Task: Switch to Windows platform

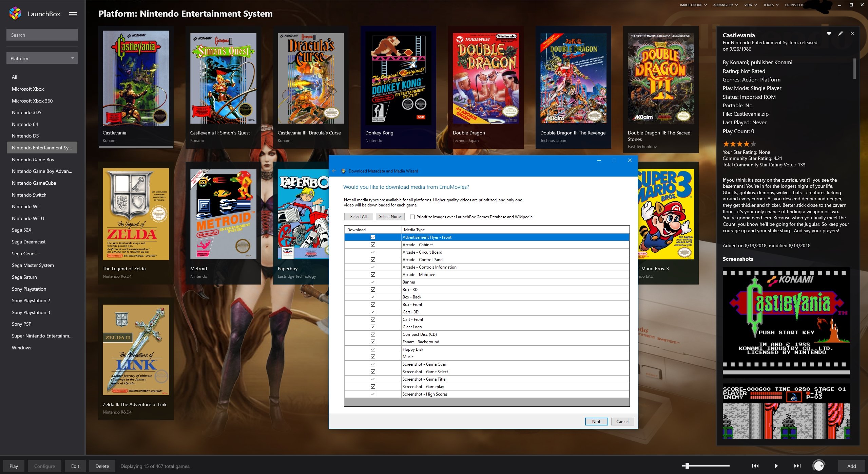Action: [x=42, y=348]
